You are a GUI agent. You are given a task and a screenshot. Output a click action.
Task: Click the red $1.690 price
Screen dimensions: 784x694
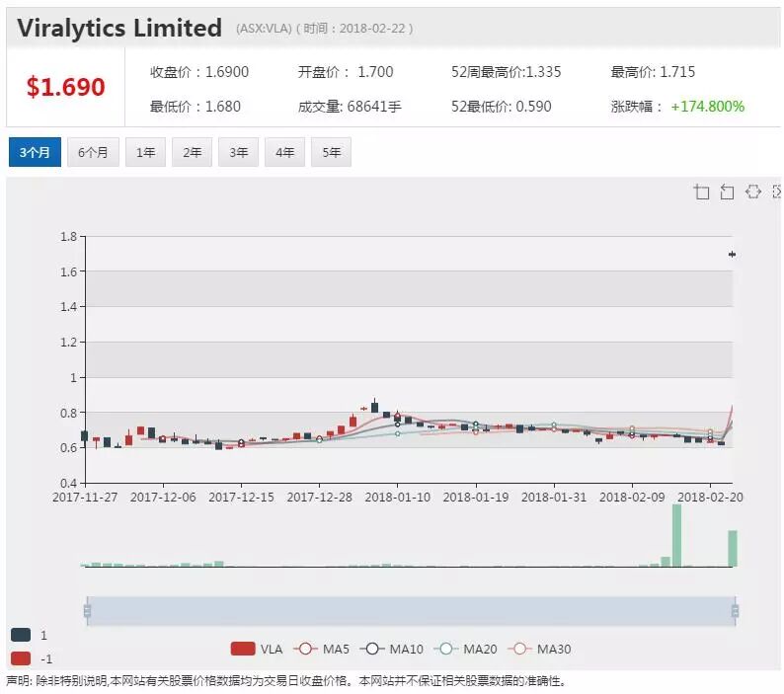65,87
